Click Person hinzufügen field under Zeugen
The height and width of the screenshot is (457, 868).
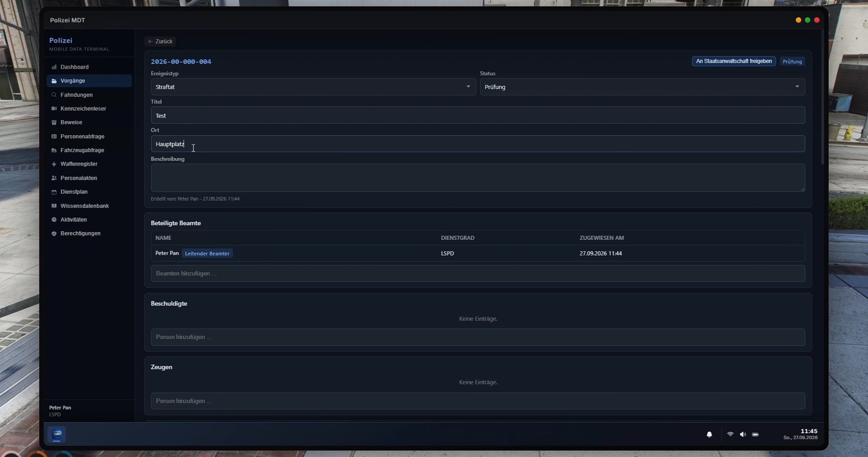coord(478,401)
